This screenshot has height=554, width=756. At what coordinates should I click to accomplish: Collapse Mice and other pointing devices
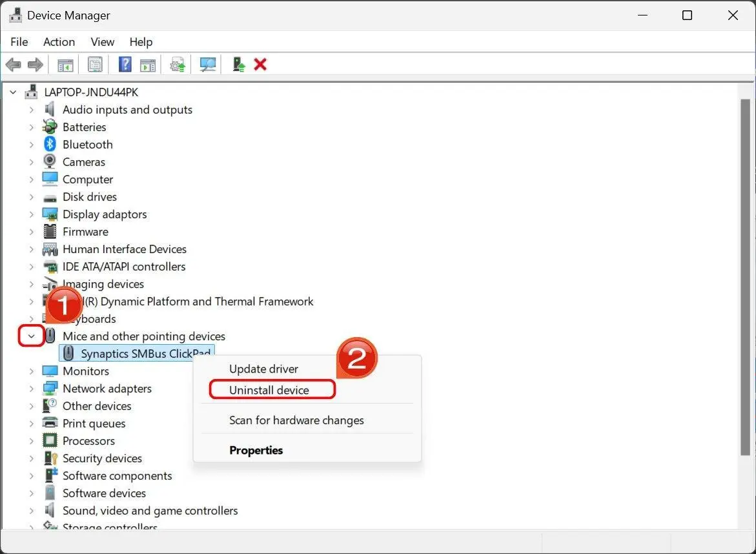(x=32, y=336)
